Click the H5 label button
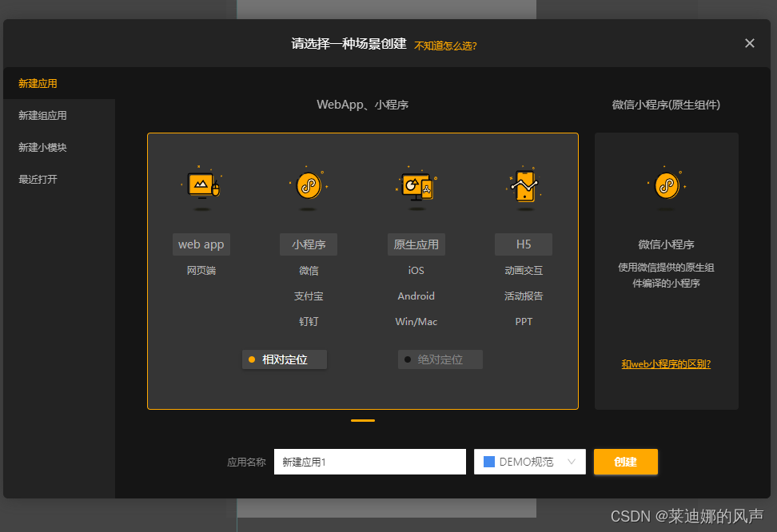This screenshot has height=532, width=777. pyautogui.click(x=524, y=244)
